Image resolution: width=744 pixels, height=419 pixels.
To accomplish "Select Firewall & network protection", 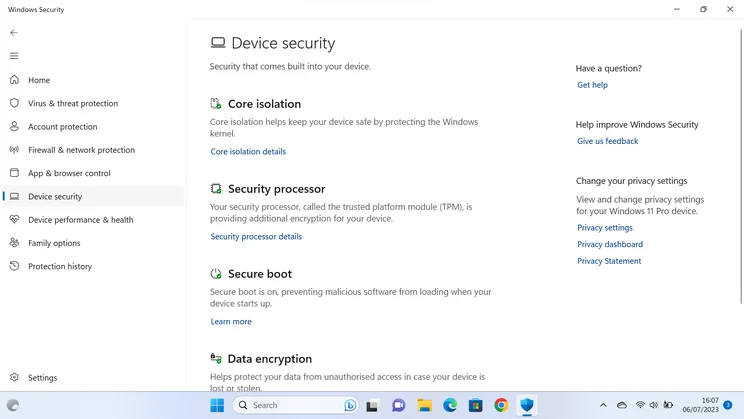I will coord(81,150).
